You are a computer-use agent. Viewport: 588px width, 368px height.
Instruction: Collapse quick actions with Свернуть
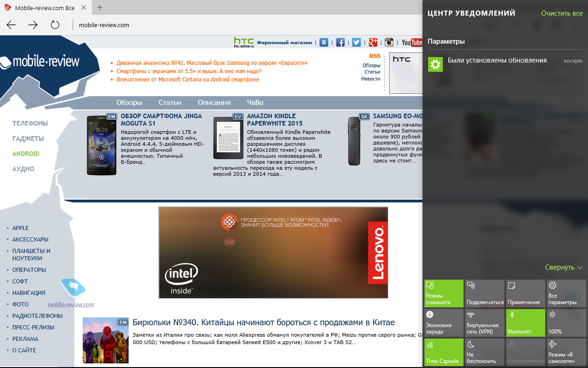pos(564,267)
